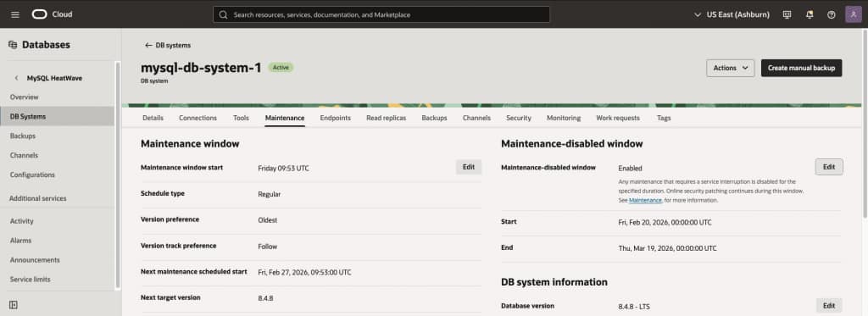The height and width of the screenshot is (316, 868).
Task: Select 'Fri, Feb 20, 2026, 00:00:00 UTC' value
Action: 665,223
